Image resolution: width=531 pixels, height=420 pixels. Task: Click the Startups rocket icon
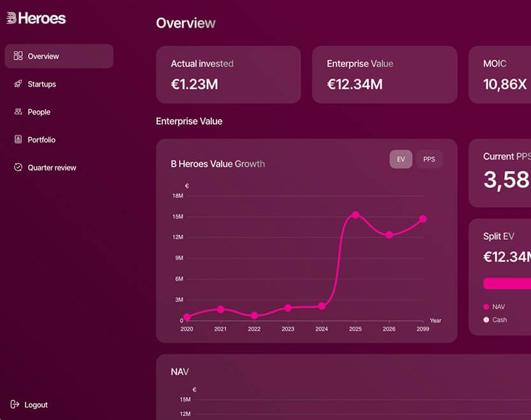18,83
